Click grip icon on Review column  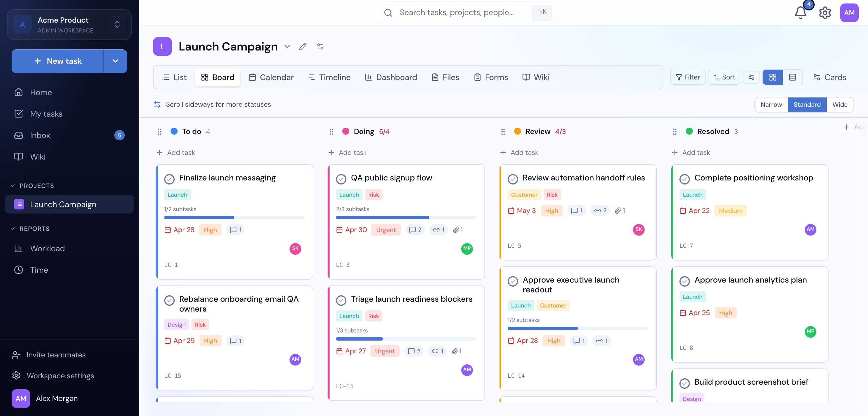[x=503, y=132]
